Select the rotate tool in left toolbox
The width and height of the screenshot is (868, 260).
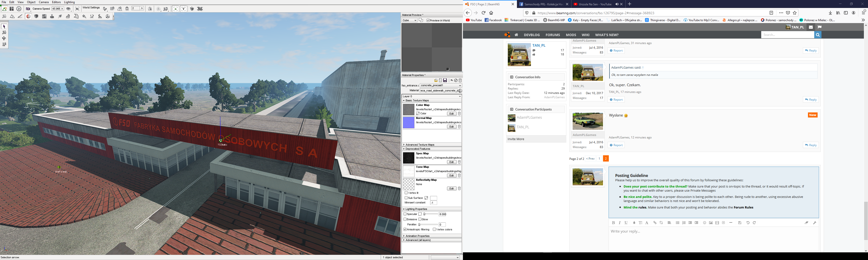(4, 38)
